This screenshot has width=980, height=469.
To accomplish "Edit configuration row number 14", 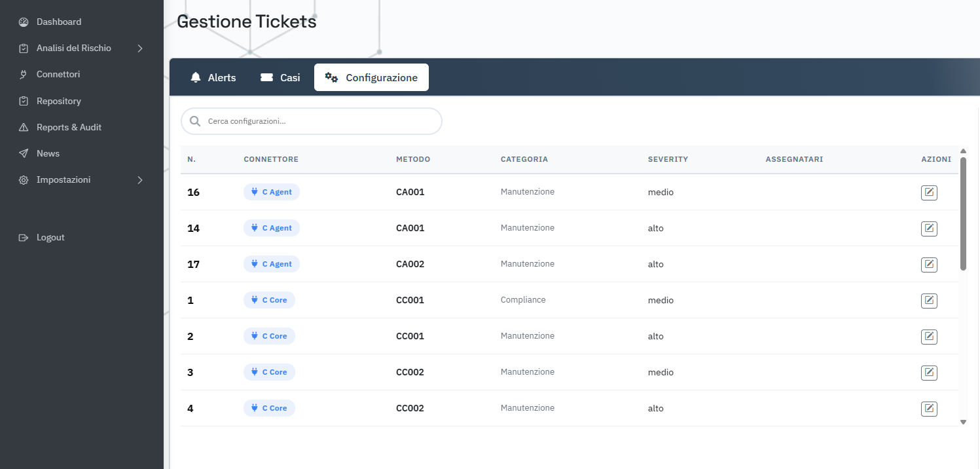I will pyautogui.click(x=929, y=229).
